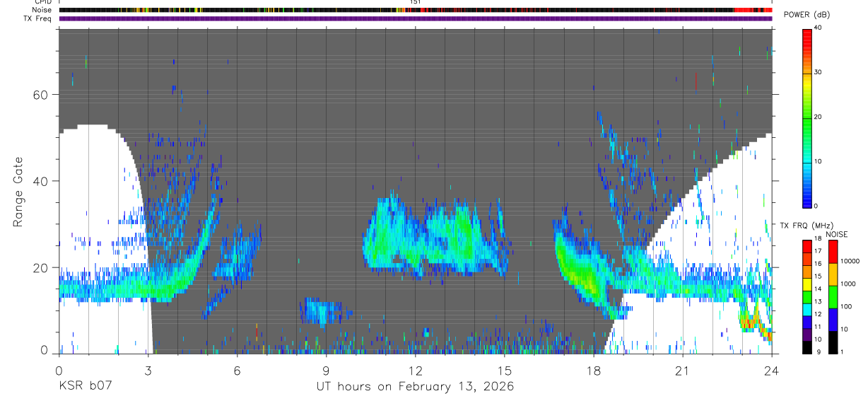Image resolution: width=868 pixels, height=401 pixels.
Task: Click the purple TX Freq strip above the plot
Action: tap(416, 18)
